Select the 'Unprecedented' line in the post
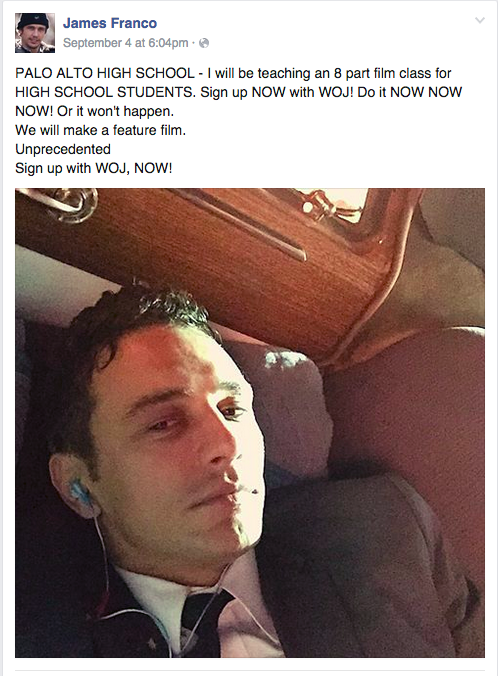This screenshot has height=676, width=498. coord(63,149)
